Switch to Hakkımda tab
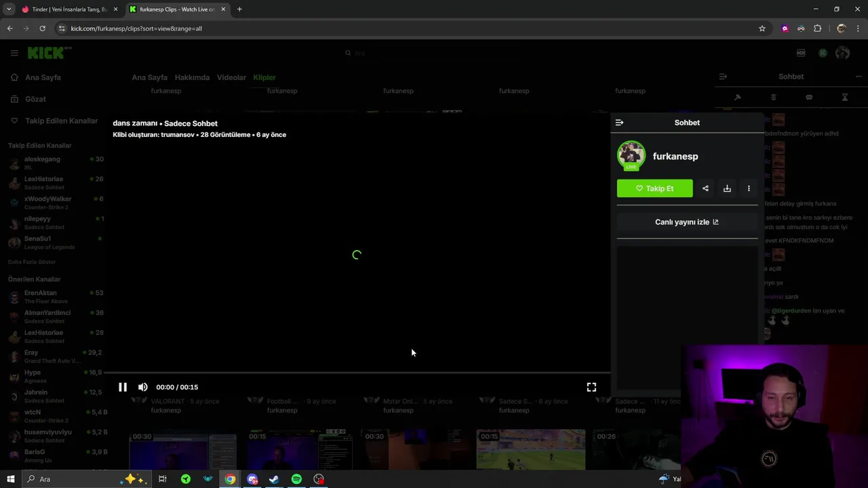 [192, 77]
